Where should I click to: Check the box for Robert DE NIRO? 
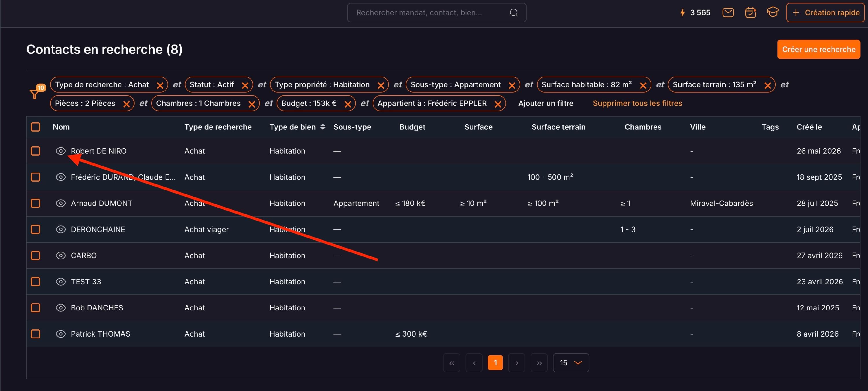(x=35, y=151)
